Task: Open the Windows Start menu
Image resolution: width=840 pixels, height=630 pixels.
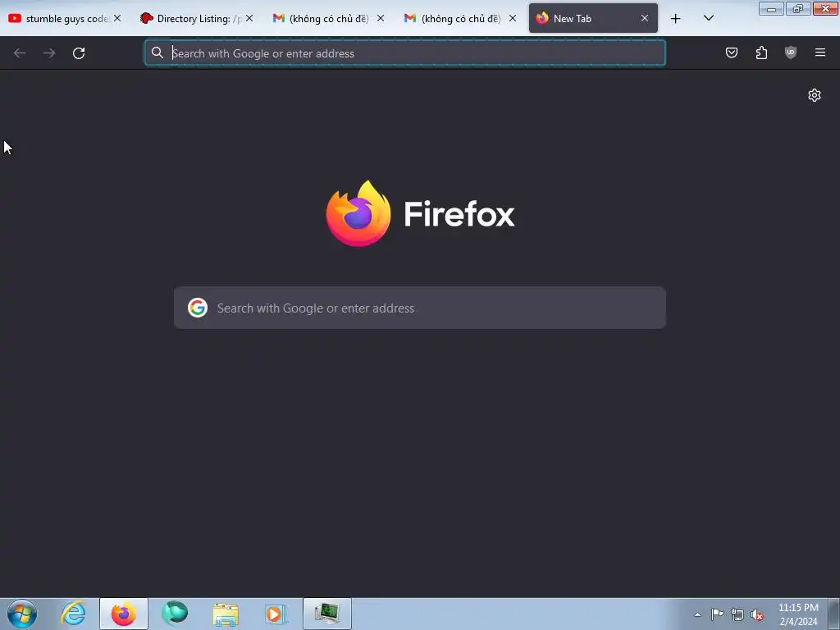Action: tap(22, 614)
